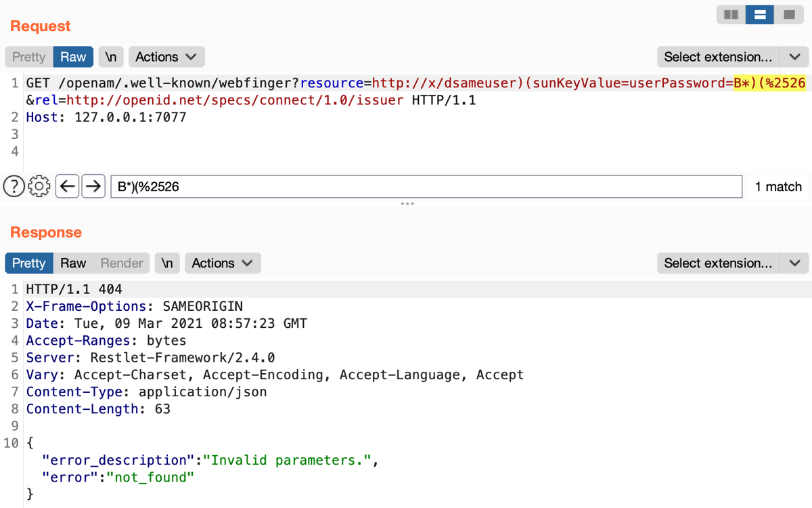Go to next search match arrow
Screen dimensions: 812x508
click(x=93, y=186)
